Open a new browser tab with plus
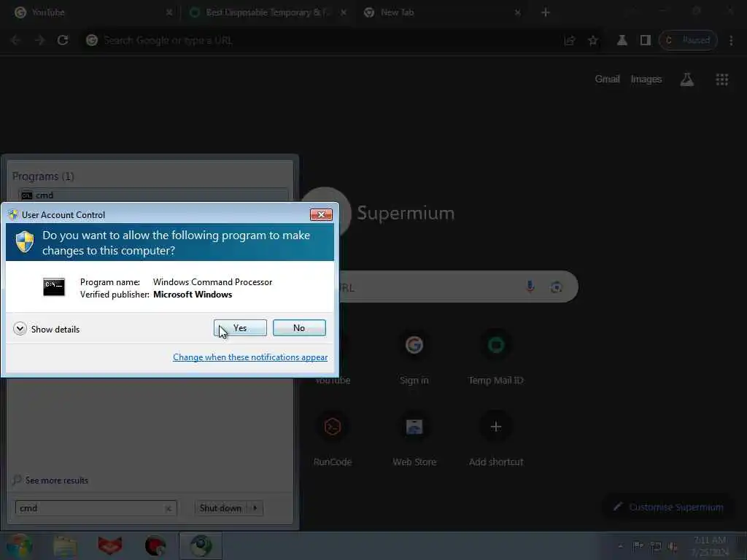Screen dimensions: 747x560 tap(546, 12)
